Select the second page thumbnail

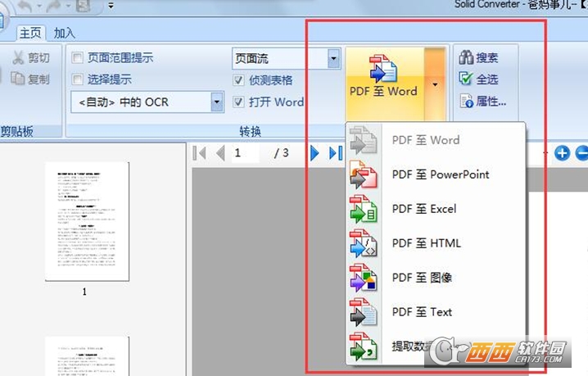pyautogui.click(x=87, y=356)
